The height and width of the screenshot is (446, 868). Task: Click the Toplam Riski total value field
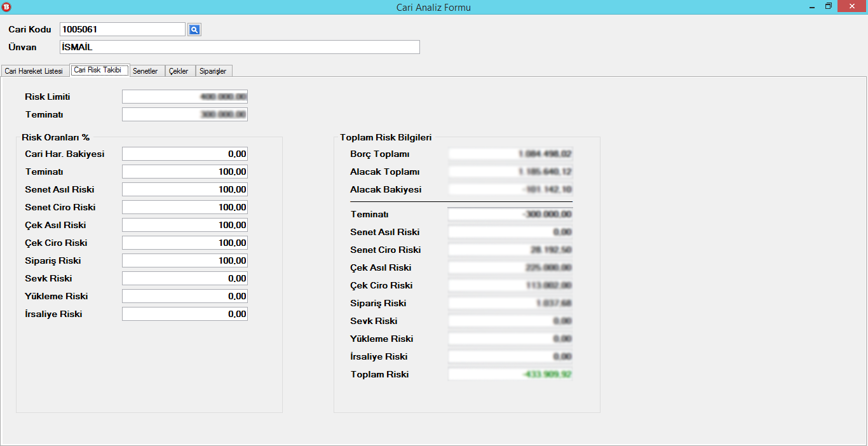[510, 374]
